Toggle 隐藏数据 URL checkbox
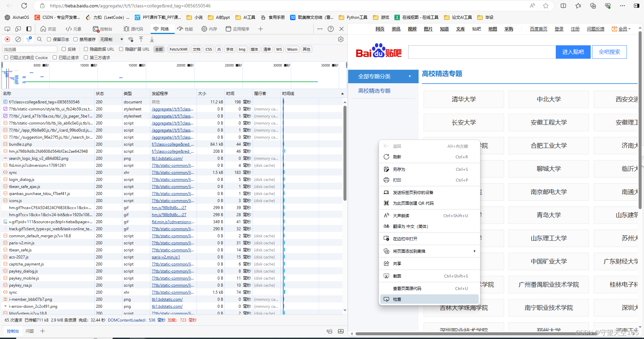 86,49
